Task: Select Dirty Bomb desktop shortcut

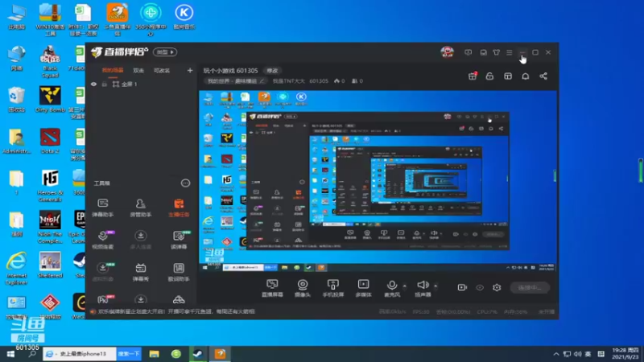Action: pos(50,99)
